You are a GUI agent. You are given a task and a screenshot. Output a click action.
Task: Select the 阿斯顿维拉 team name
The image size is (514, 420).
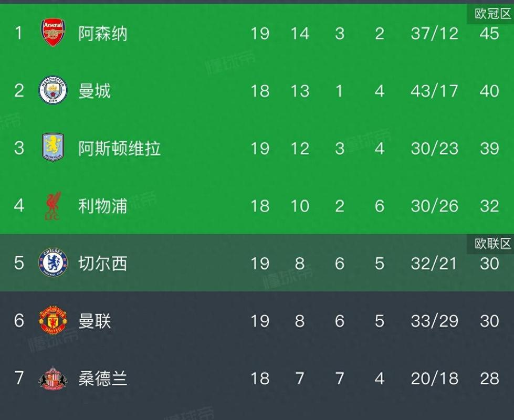[x=119, y=149]
